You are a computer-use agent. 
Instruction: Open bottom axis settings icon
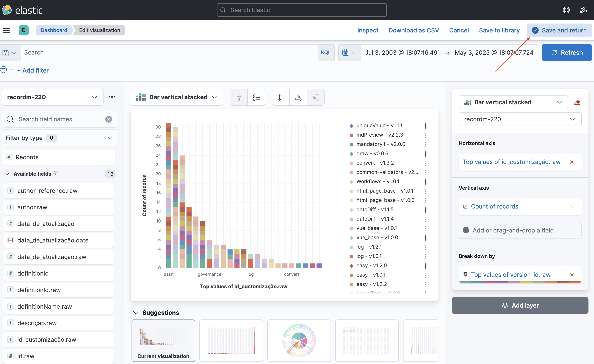click(298, 97)
